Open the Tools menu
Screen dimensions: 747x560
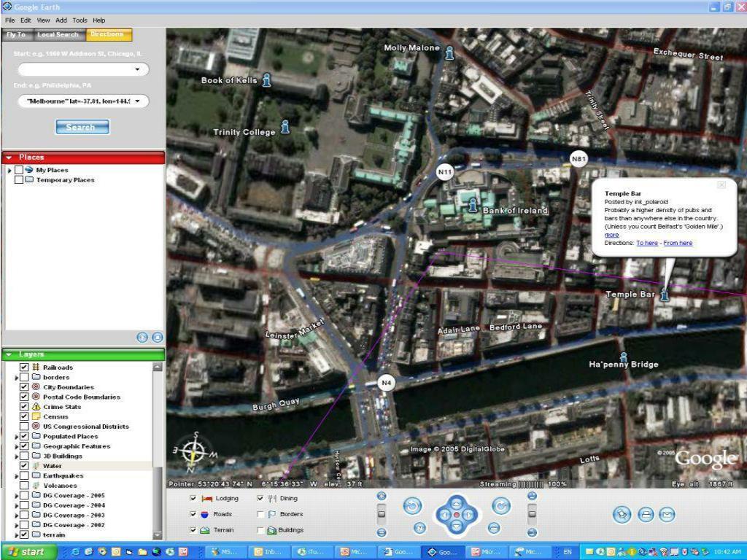coord(80,20)
